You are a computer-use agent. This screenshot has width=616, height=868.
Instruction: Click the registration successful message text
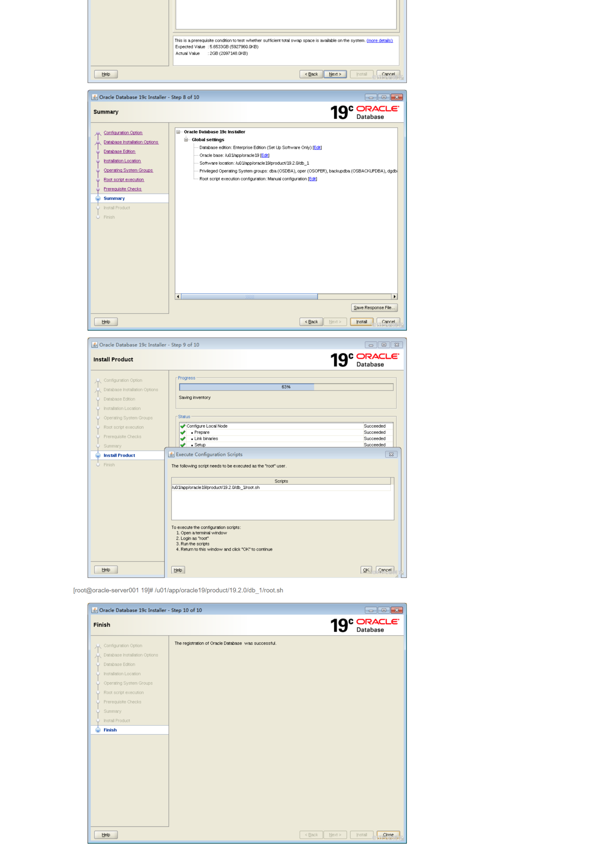pos(225,643)
